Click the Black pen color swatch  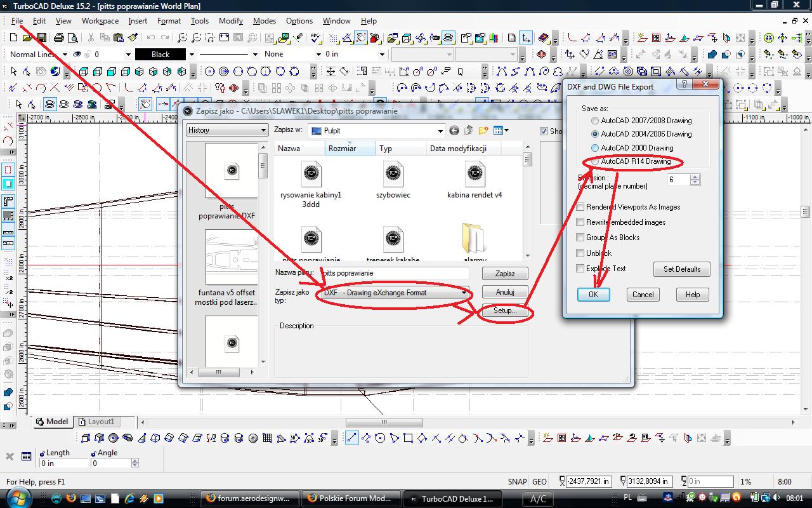pos(160,55)
